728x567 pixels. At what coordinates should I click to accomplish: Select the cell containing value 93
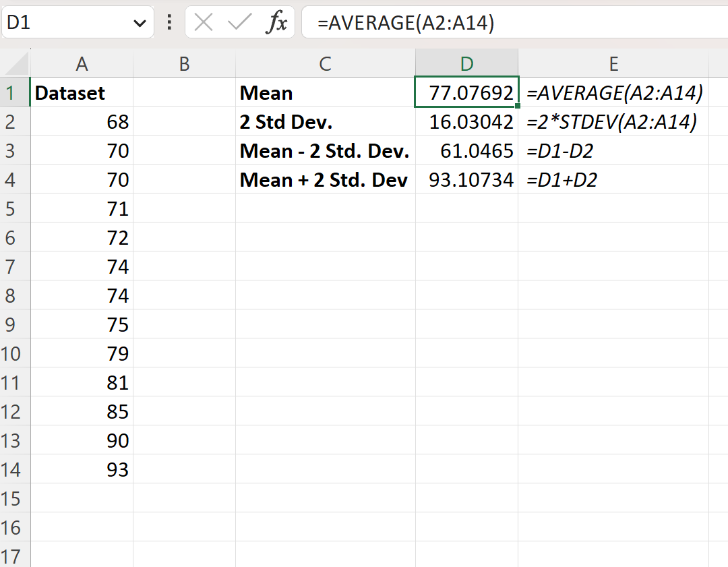coord(82,469)
